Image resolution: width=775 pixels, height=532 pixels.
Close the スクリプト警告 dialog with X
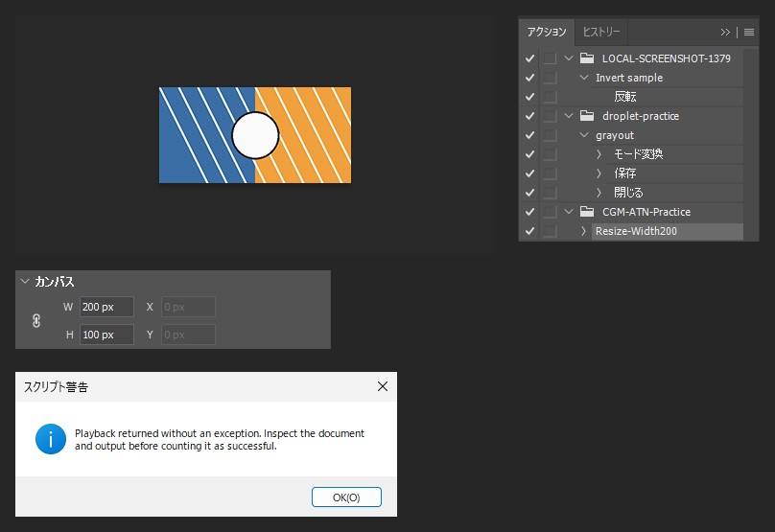(x=383, y=386)
